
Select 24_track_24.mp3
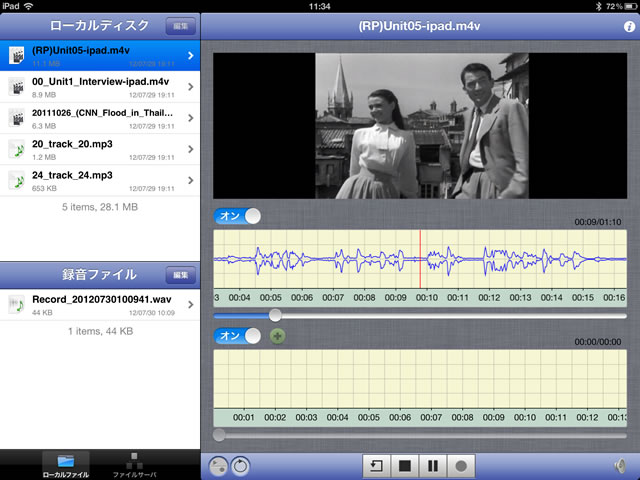tap(100, 180)
